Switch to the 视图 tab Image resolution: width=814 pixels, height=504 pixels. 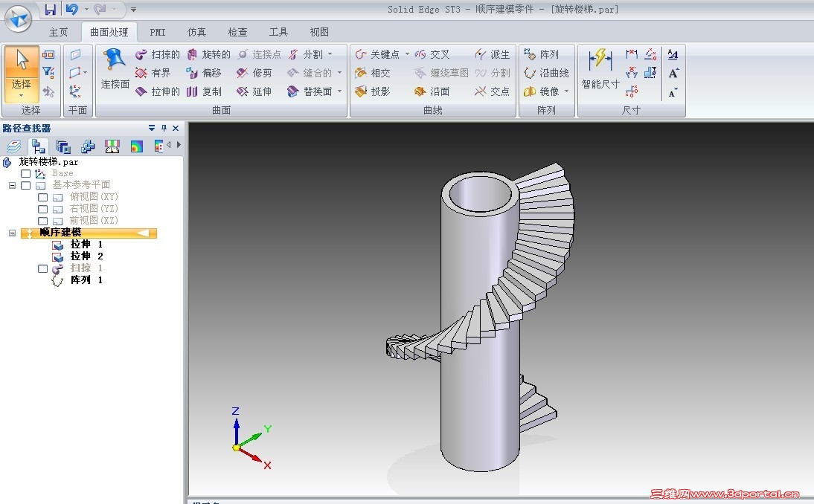(x=319, y=32)
